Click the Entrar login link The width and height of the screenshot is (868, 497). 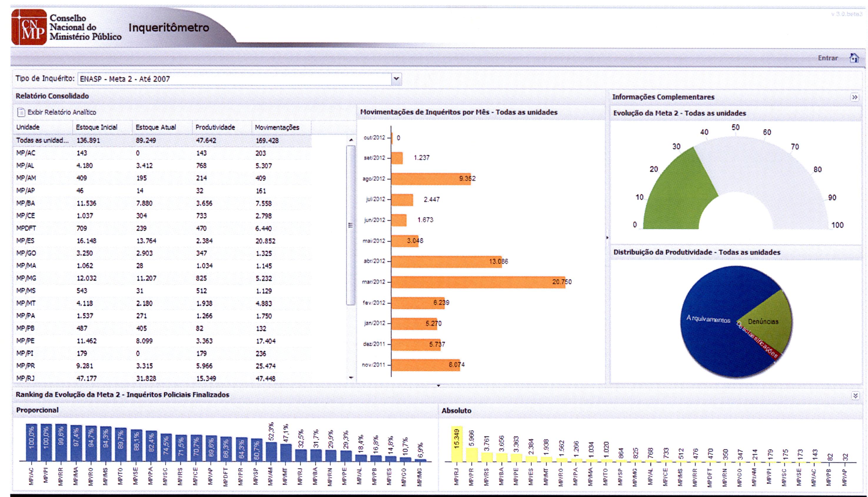[x=828, y=58]
